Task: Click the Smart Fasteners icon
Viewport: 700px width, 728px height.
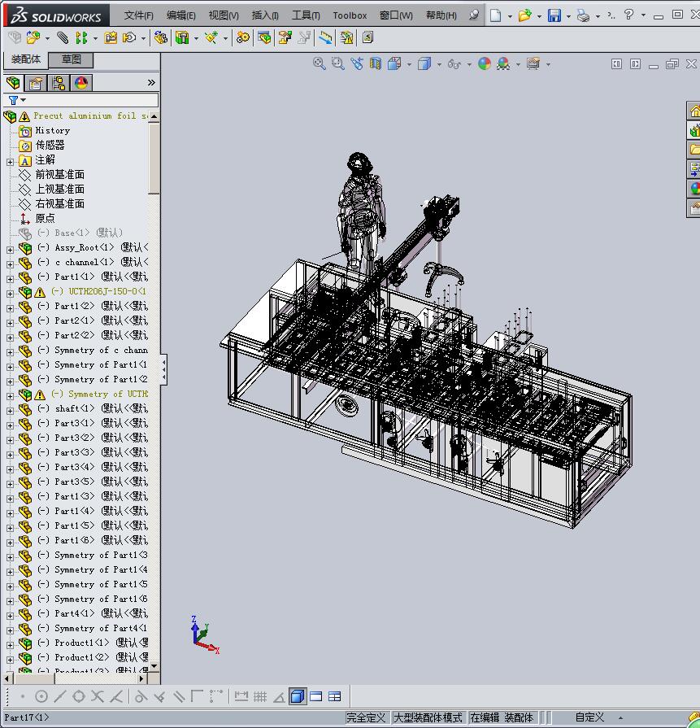Action: coord(111,37)
